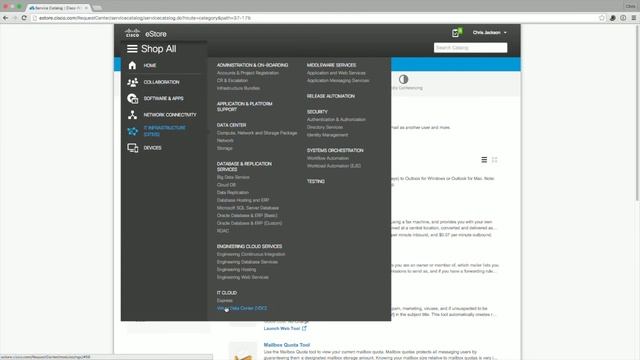The width and height of the screenshot is (640, 360).
Task: Open the Chrome menu icon
Action: (633, 18)
